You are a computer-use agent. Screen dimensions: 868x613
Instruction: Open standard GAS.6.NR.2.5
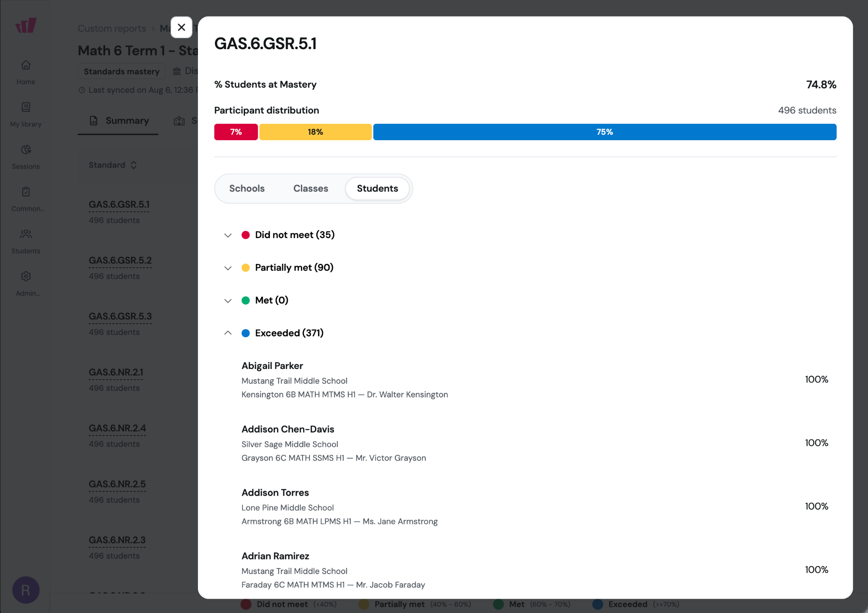coord(117,484)
